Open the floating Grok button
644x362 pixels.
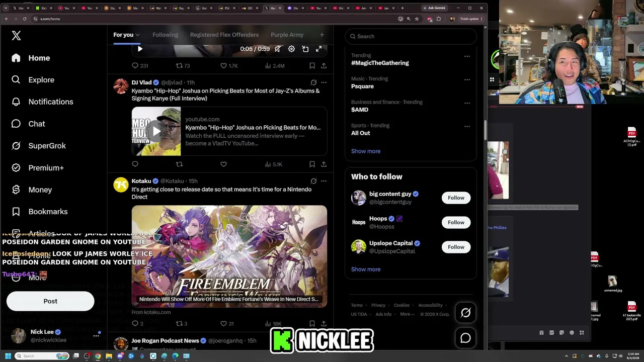click(x=465, y=313)
